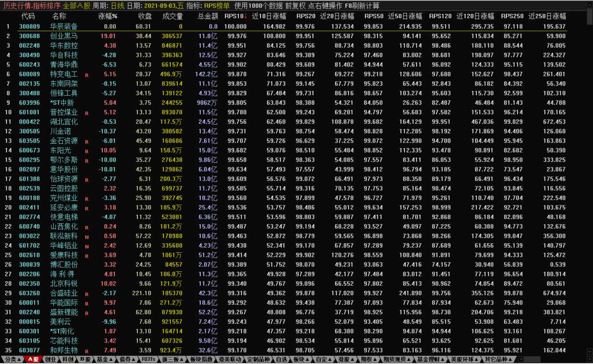
Task: Click the 日线 period label
Action: point(117,6)
